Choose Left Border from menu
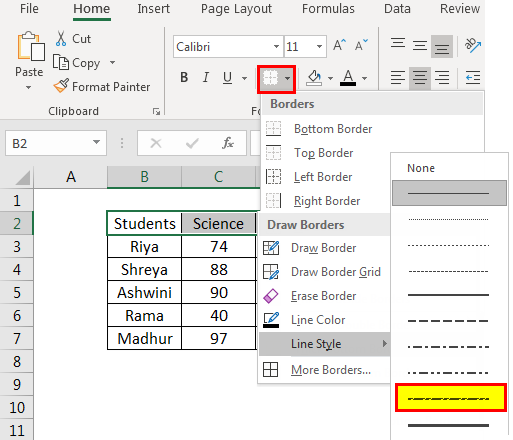 (326, 177)
